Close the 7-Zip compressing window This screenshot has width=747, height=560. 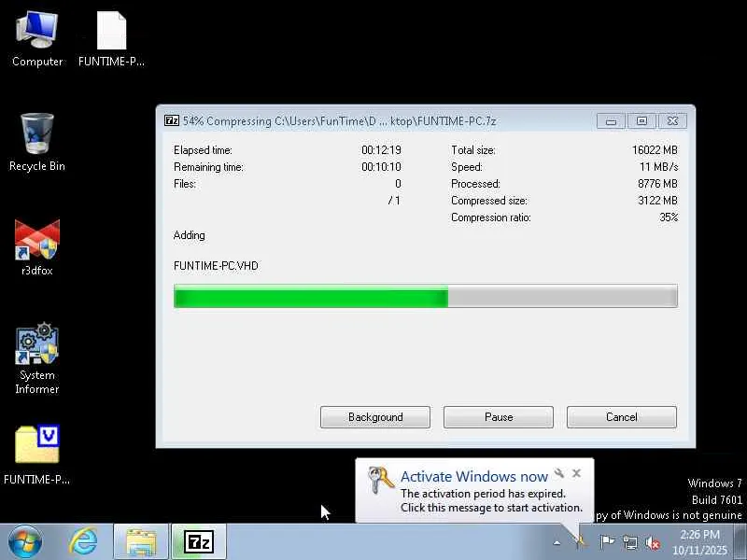pos(672,121)
